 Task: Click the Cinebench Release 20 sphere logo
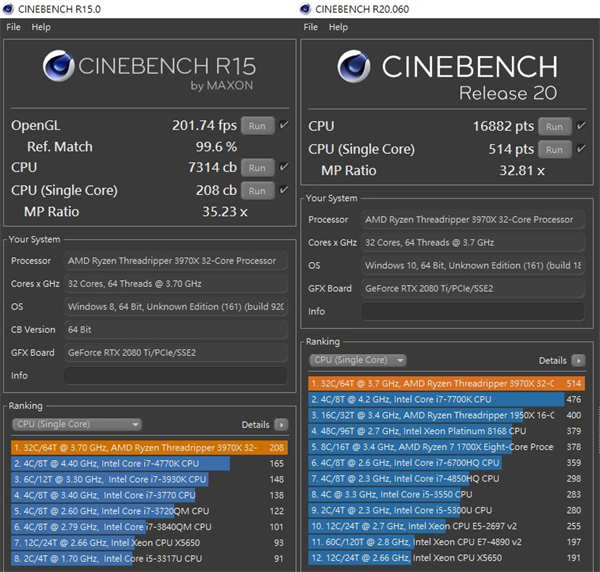[x=354, y=67]
